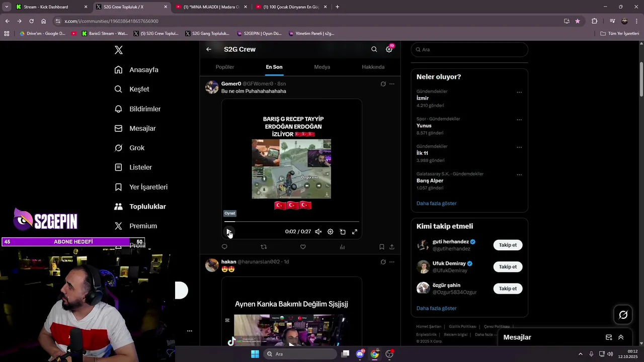Open Windows Start menu
644x362 pixels.
pyautogui.click(x=255, y=354)
